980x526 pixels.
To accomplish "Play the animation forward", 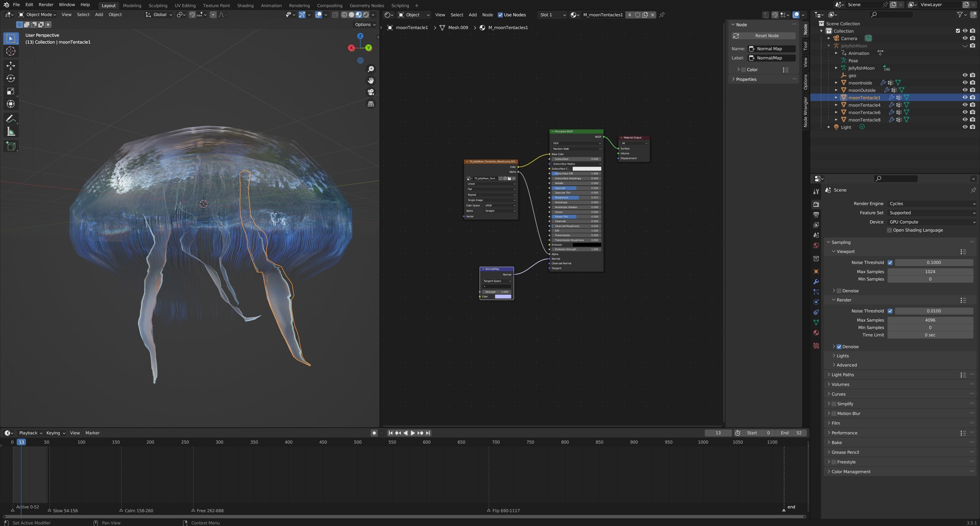I will (413, 433).
